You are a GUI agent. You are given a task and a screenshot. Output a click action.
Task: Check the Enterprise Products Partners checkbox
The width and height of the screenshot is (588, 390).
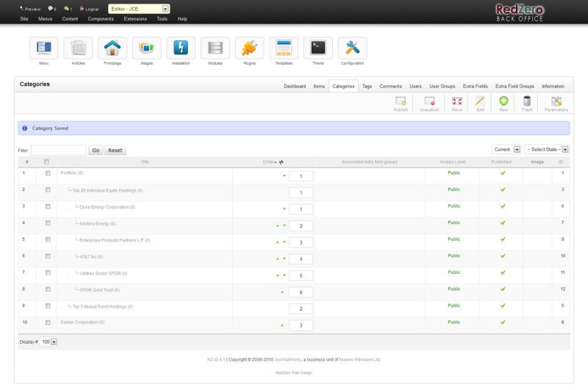tap(48, 239)
